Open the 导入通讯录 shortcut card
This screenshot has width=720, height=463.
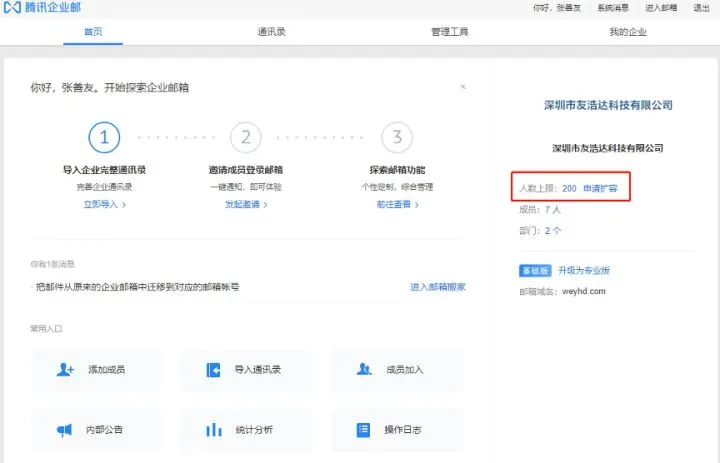(x=246, y=370)
